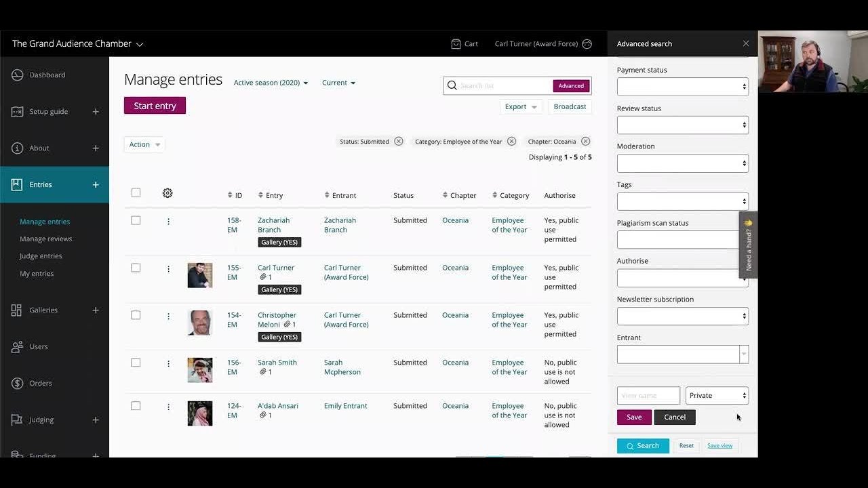Go to Judge entries in sidebar
868x488 pixels.
pyautogui.click(x=41, y=256)
